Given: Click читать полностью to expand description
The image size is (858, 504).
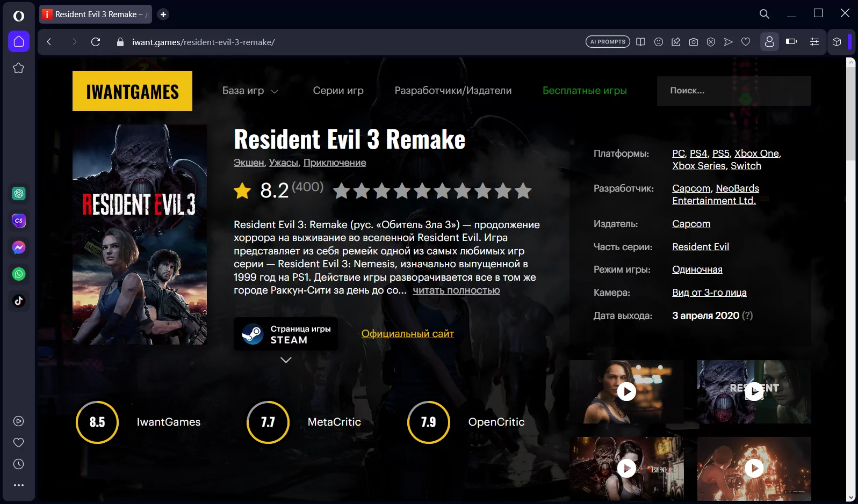Looking at the screenshot, I should pos(456,290).
